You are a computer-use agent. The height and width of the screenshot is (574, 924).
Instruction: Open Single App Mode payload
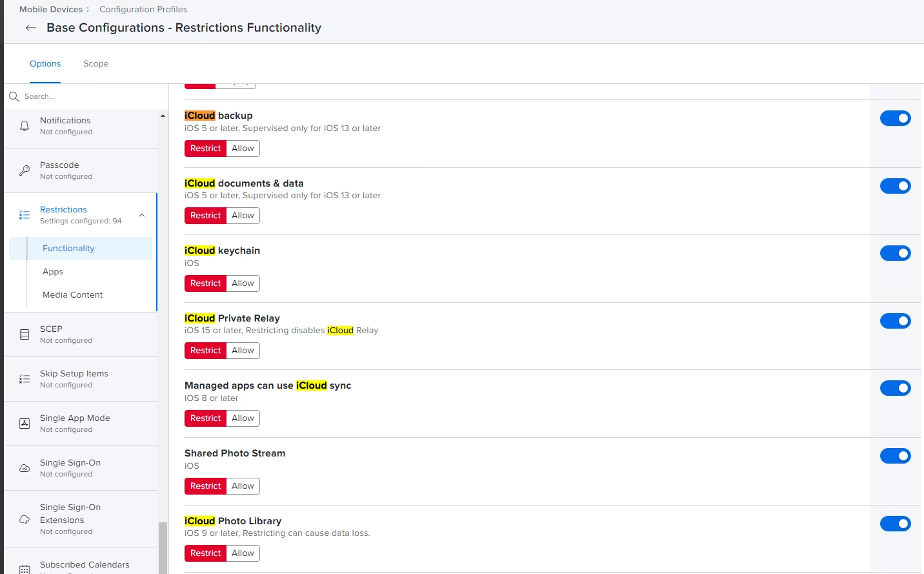[81, 424]
